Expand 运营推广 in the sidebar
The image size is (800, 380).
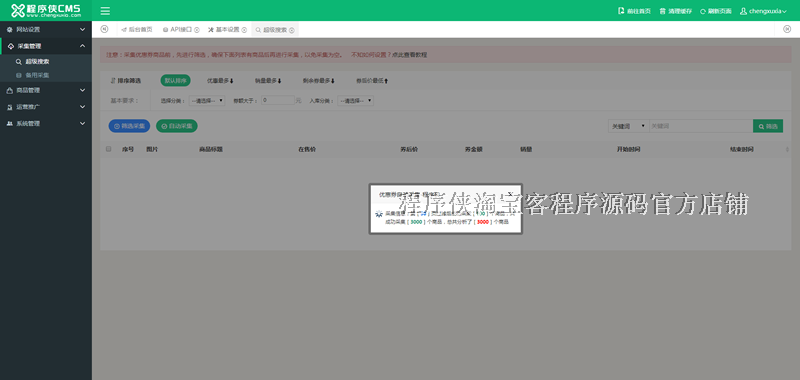[46, 107]
